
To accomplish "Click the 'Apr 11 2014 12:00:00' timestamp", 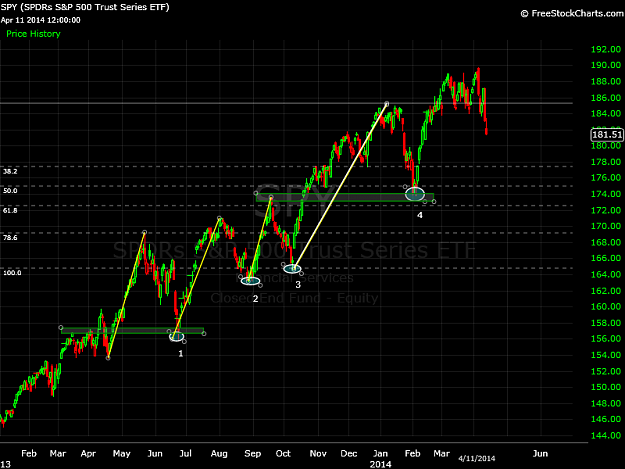I will (x=40, y=20).
